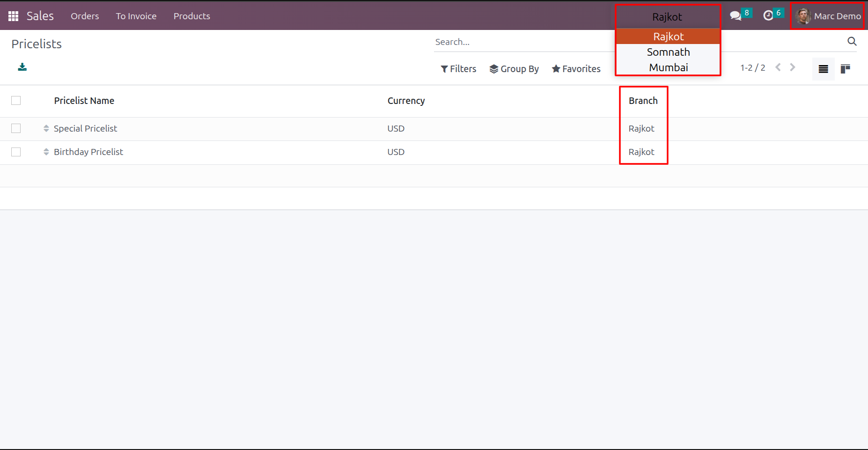Select Somnath in branch list
Image resolution: width=868 pixels, height=450 pixels.
(668, 52)
